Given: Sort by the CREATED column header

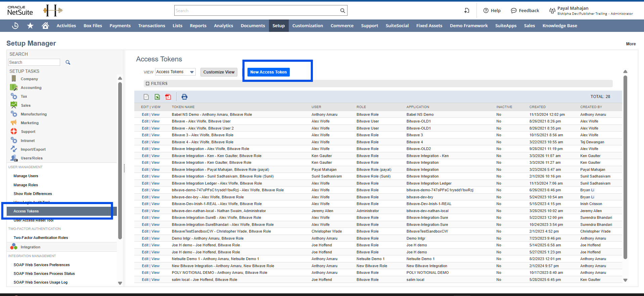Looking at the screenshot, I should (x=538, y=107).
